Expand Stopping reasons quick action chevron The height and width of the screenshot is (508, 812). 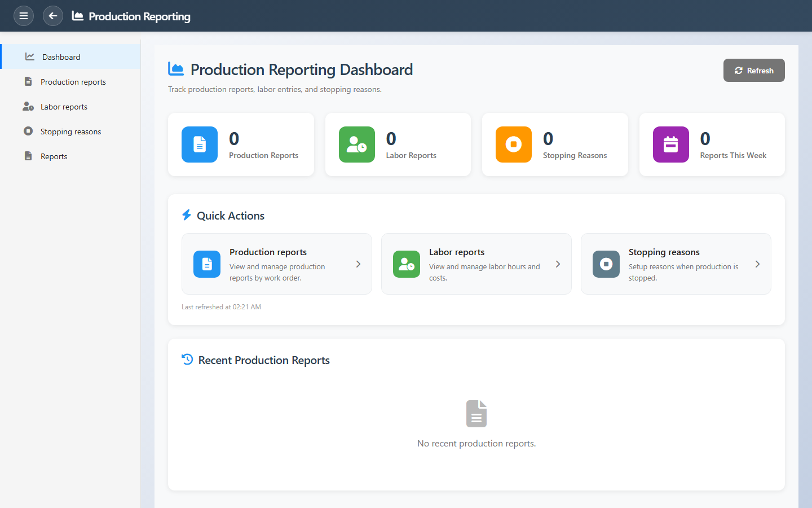757,264
